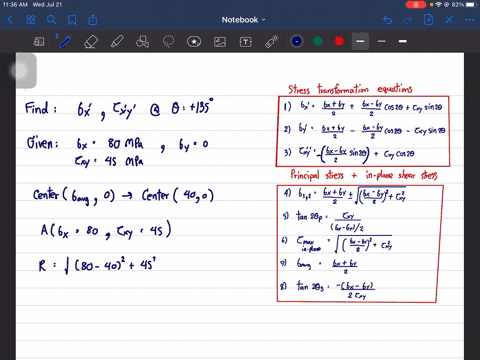Choose the green pen color

(318, 41)
